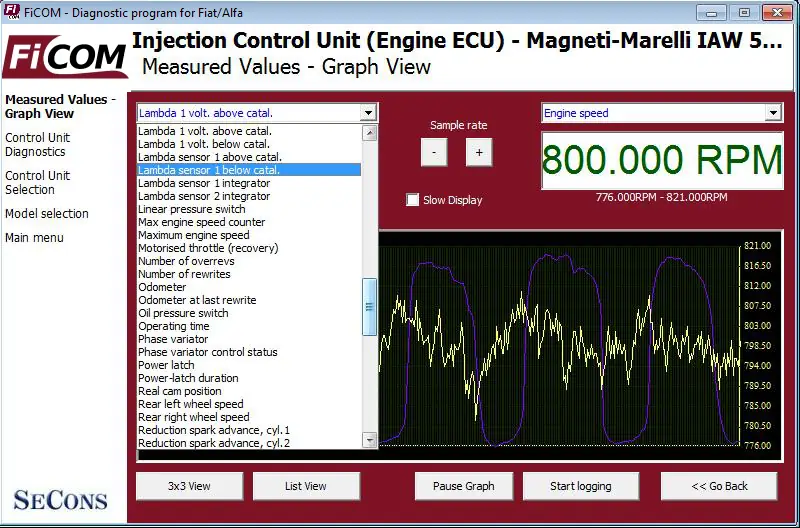
Task: Decrease sample rate with minus button
Action: coord(434,152)
